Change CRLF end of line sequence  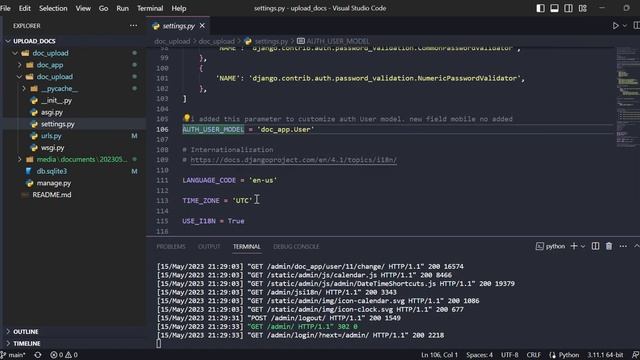pos(533,355)
